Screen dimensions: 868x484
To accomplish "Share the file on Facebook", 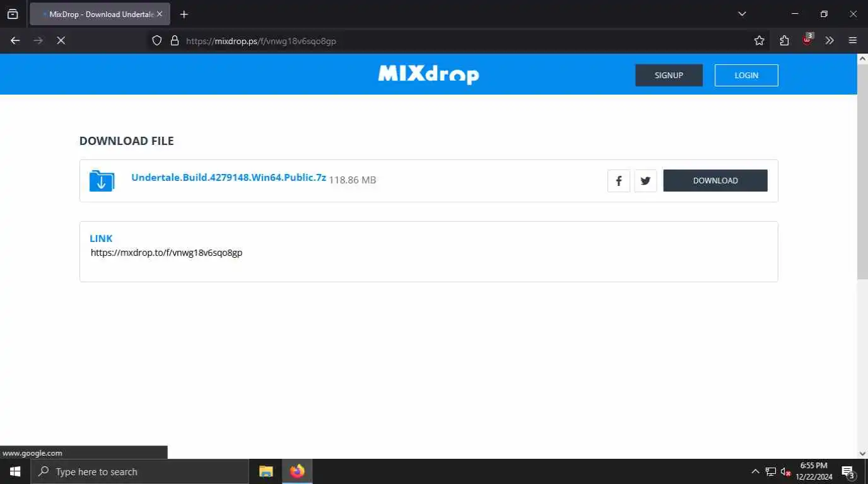I will coord(619,181).
